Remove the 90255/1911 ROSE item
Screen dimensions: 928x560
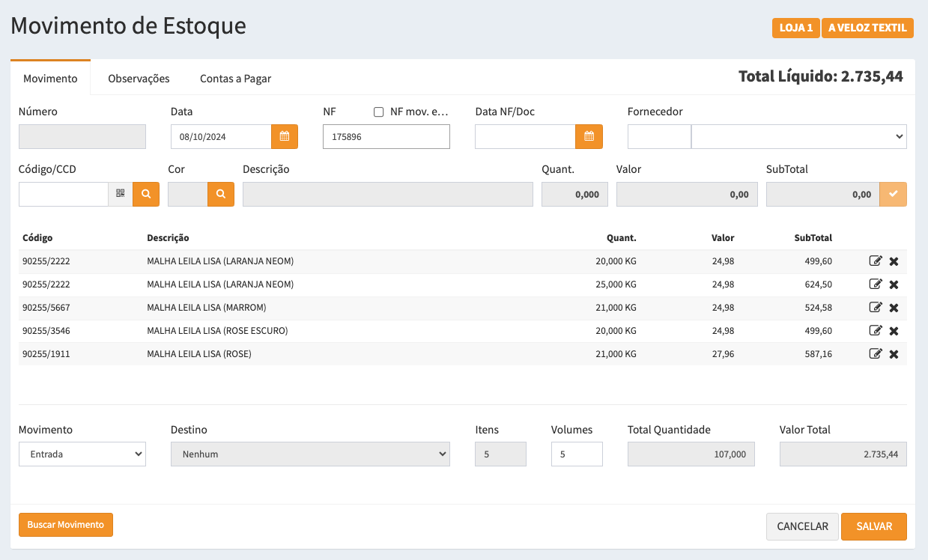(x=894, y=354)
